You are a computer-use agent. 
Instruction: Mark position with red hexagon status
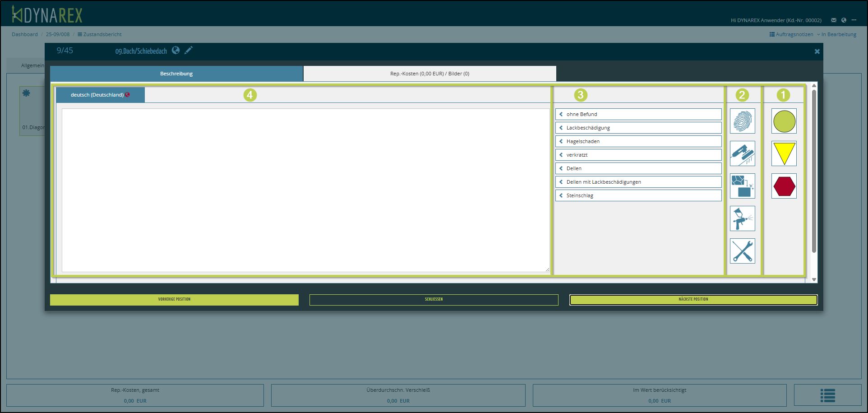click(x=784, y=186)
